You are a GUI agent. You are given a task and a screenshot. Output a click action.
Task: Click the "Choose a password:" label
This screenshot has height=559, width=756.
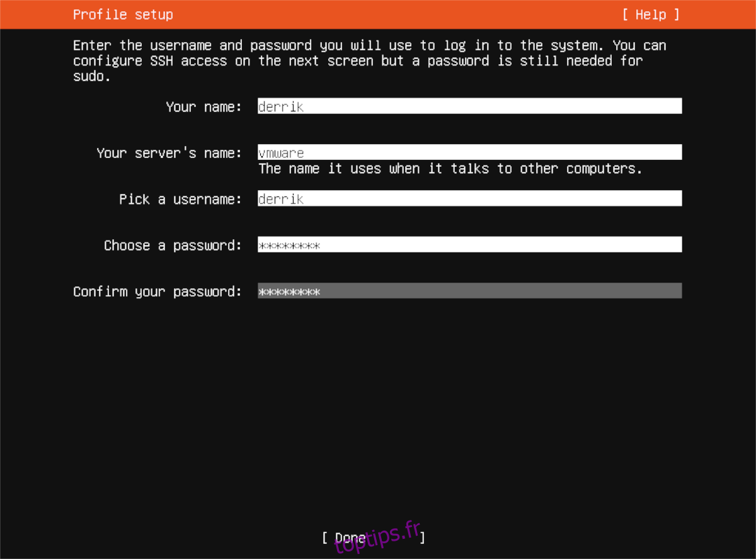point(173,245)
